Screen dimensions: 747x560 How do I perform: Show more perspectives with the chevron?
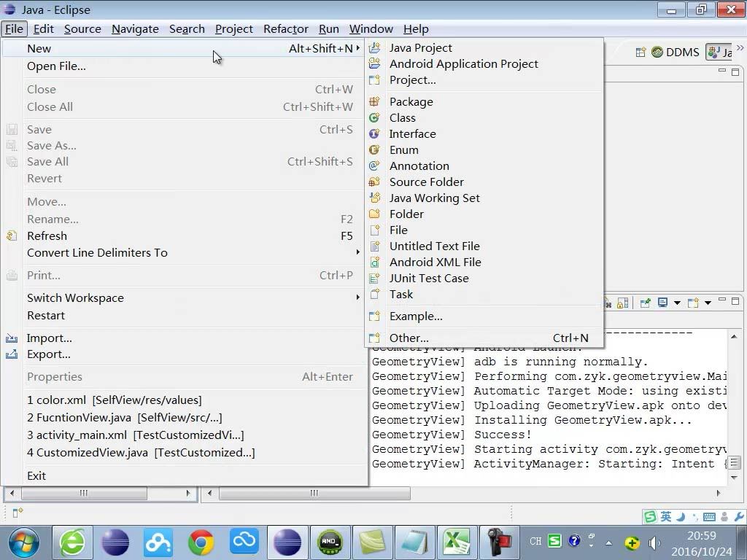coord(740,47)
